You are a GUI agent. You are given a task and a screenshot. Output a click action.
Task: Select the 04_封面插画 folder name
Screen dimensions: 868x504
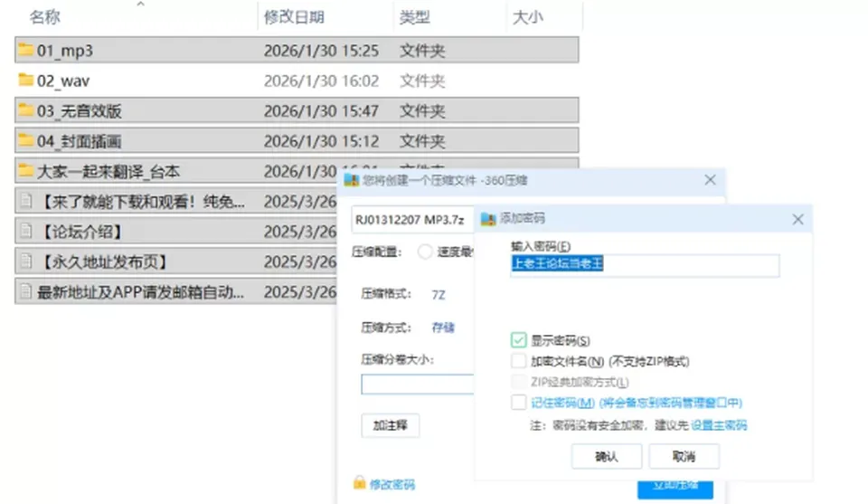(x=80, y=141)
